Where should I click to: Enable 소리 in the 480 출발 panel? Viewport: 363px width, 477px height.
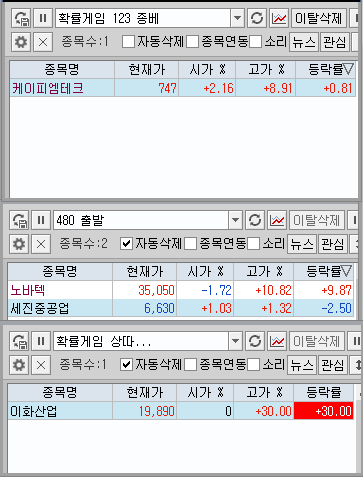coord(254,244)
